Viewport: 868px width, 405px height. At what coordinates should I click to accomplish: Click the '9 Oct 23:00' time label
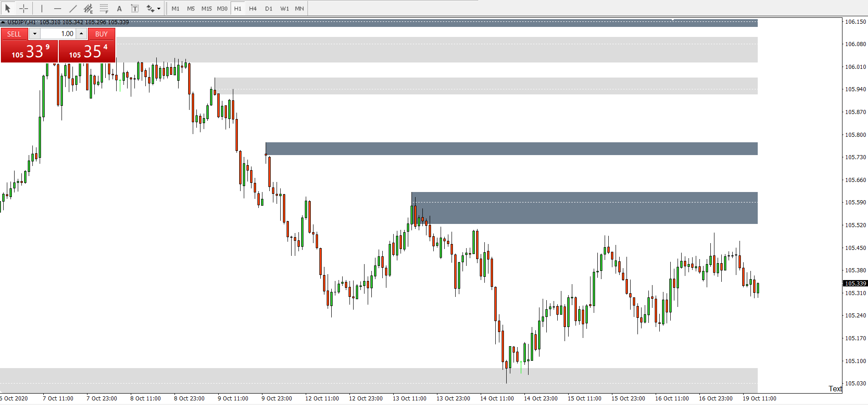pyautogui.click(x=277, y=398)
